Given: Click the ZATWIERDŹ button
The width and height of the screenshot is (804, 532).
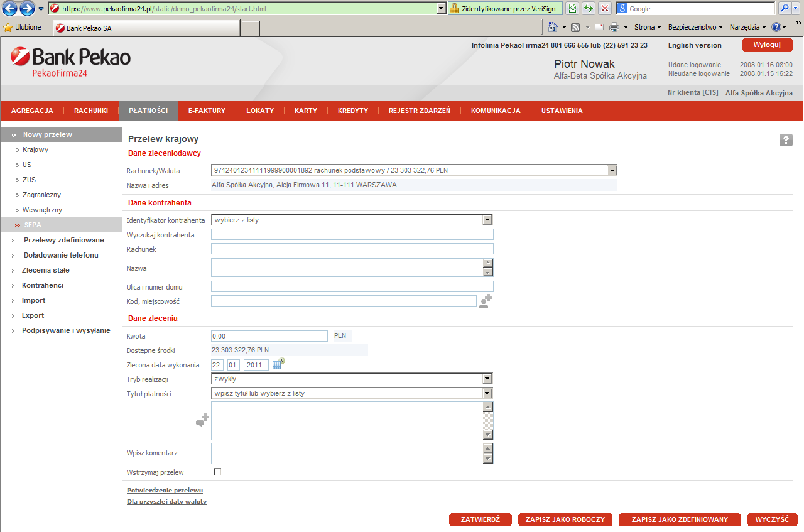Looking at the screenshot, I should pos(481,519).
